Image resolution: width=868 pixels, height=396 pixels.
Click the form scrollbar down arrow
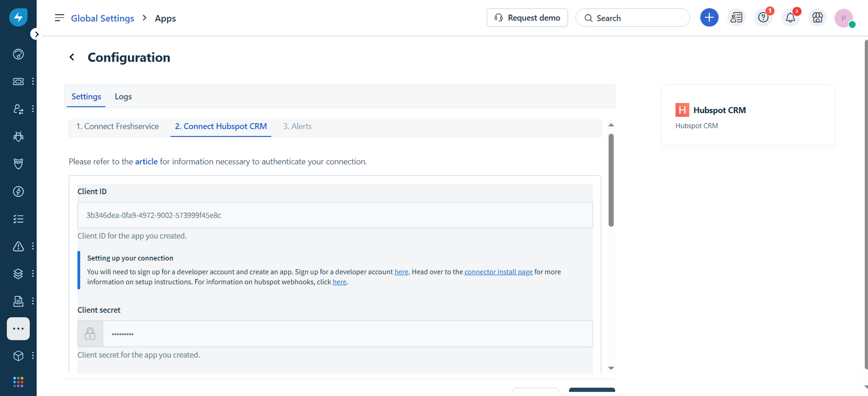pyautogui.click(x=611, y=368)
